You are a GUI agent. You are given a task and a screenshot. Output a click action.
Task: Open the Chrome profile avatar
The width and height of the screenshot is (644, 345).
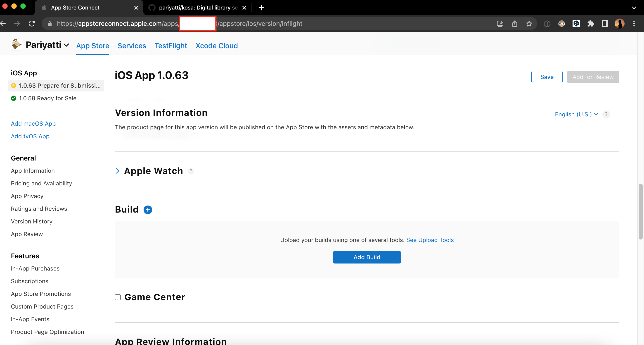coord(620,24)
